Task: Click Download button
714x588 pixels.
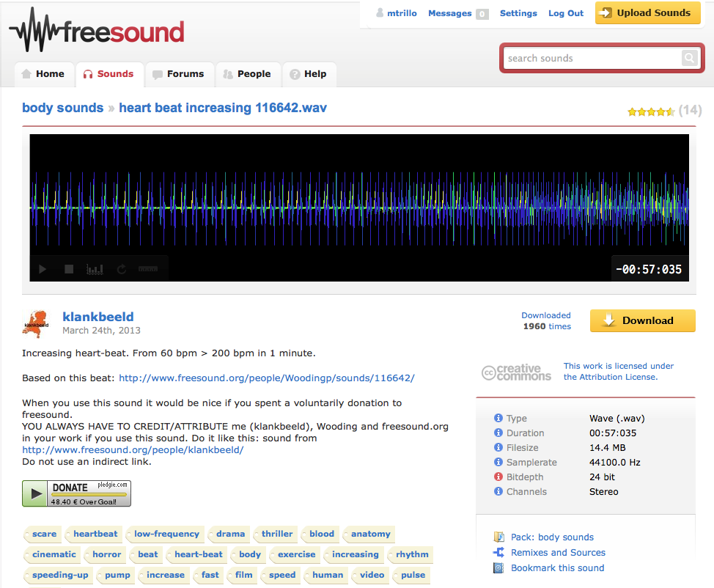Action: pos(642,320)
